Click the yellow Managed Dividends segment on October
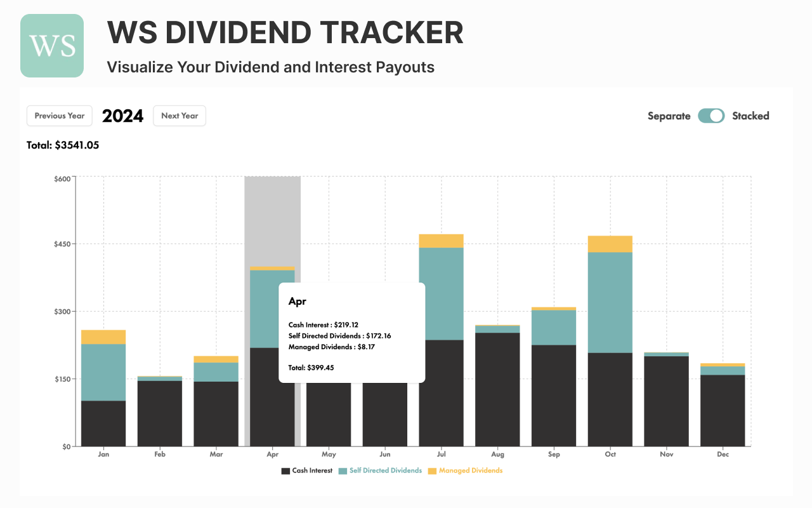812x508 pixels. pyautogui.click(x=610, y=243)
